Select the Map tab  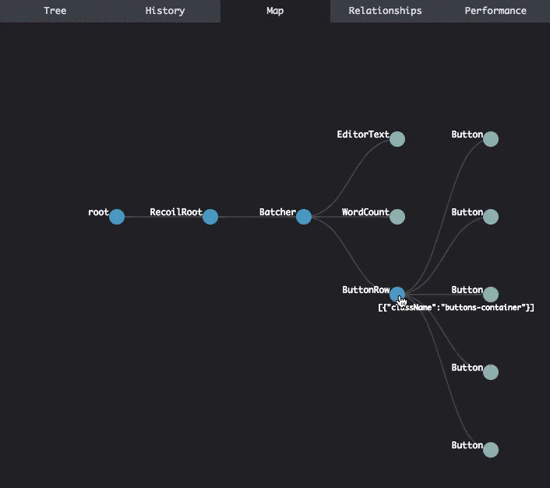point(275,11)
